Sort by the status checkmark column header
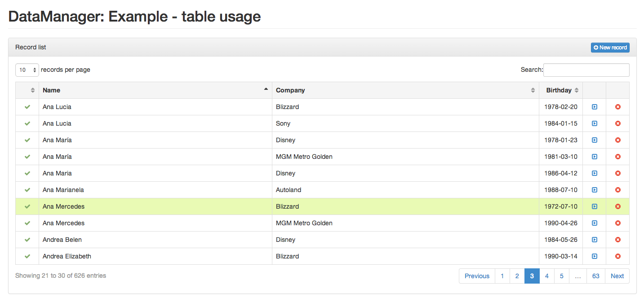The image size is (644, 302). (27, 90)
